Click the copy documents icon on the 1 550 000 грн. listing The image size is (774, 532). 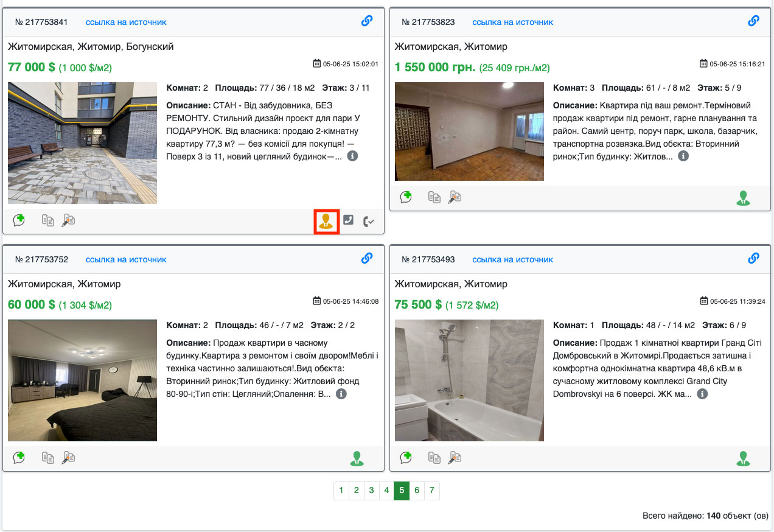pyautogui.click(x=434, y=197)
